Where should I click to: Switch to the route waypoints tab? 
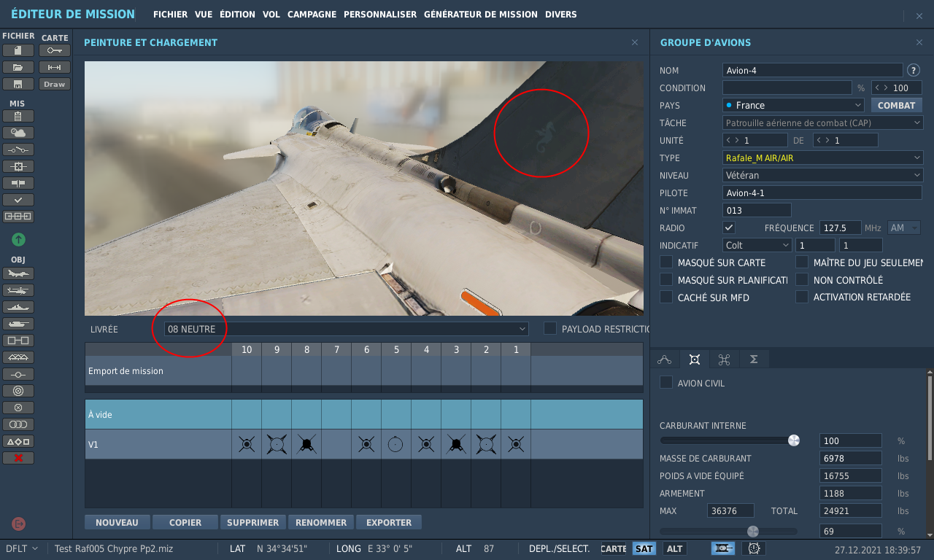(664, 359)
